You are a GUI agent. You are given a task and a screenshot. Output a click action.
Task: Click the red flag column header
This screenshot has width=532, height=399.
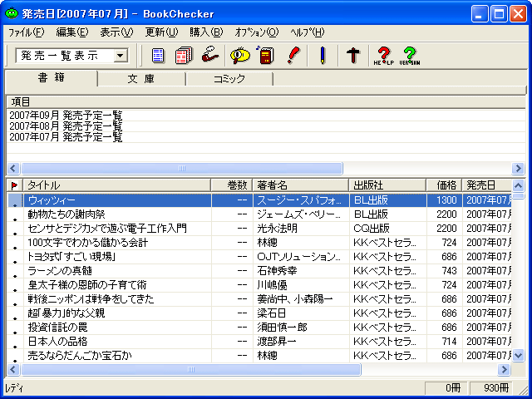(15, 185)
